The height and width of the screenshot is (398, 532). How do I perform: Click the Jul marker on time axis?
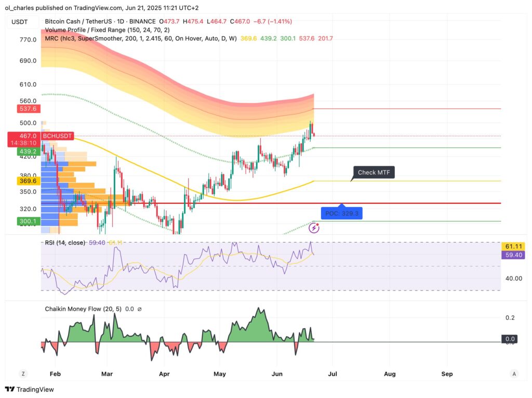(333, 374)
